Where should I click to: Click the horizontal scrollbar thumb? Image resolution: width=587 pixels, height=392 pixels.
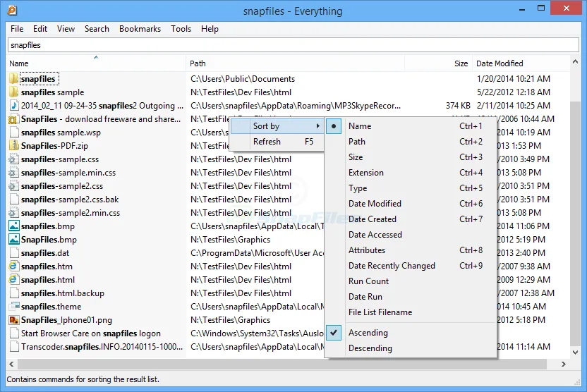(x=282, y=364)
